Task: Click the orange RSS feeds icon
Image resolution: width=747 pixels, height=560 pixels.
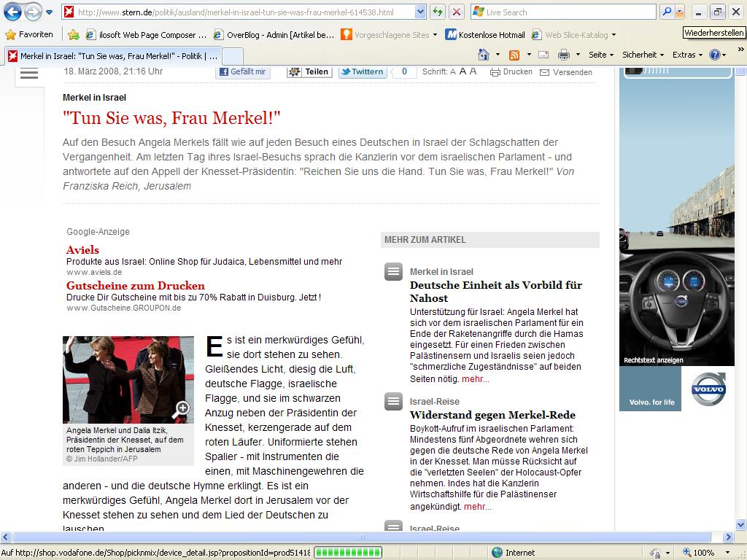Action: 514,55
